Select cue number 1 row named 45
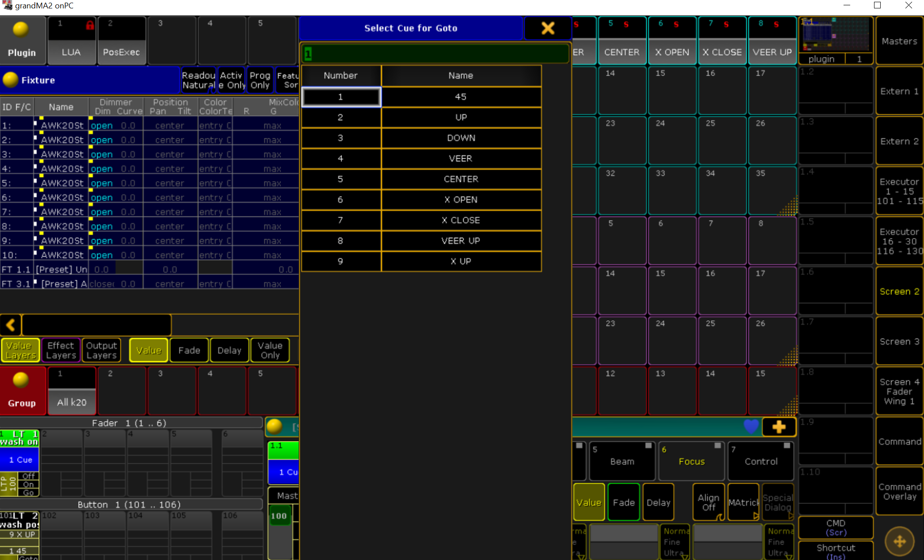This screenshot has width=924, height=560. (x=421, y=97)
